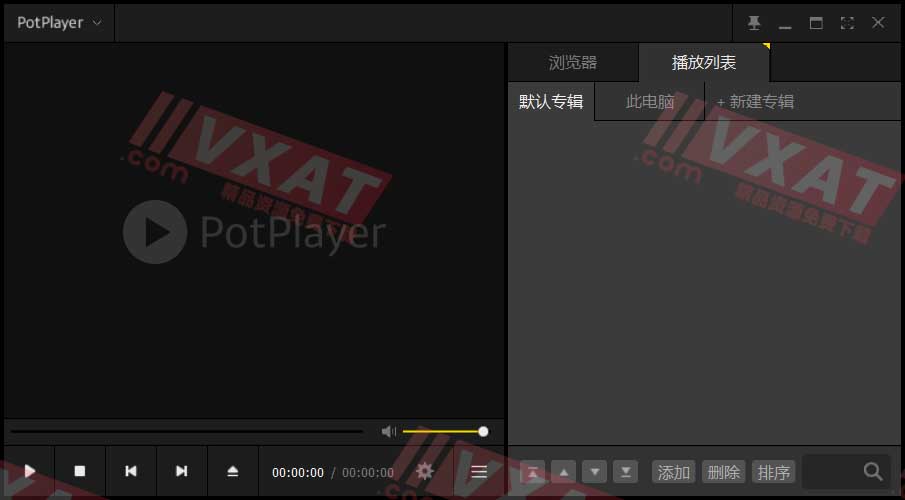Screen dimensions: 905x500
Task: Click the PotPlayer logo in the video area
Action: tap(254, 232)
